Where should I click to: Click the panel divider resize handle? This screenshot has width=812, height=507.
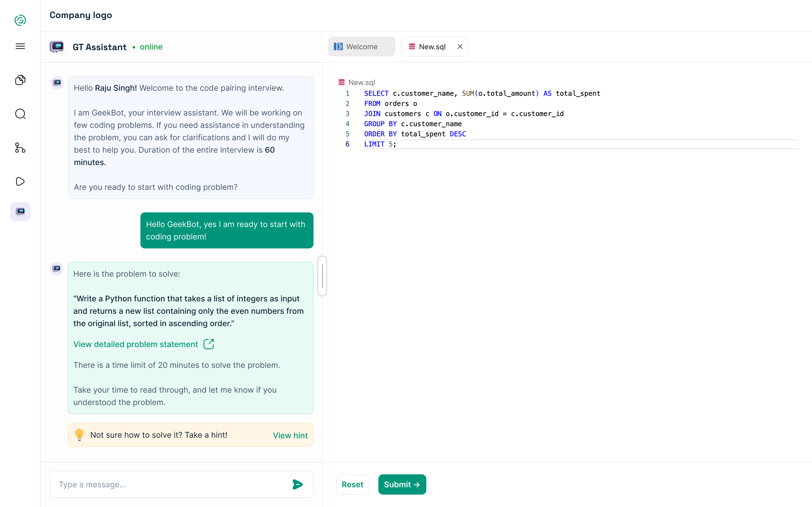[x=322, y=276]
